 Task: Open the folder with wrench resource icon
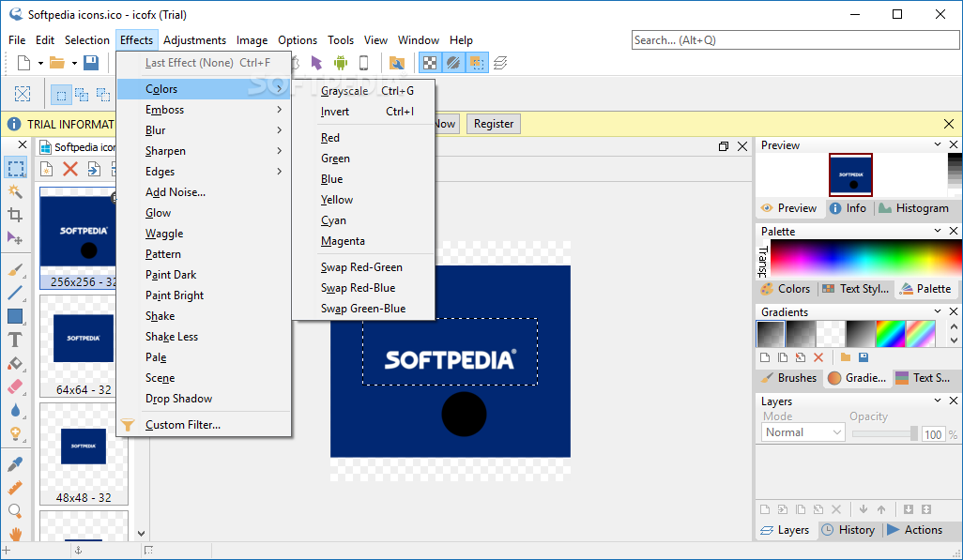397,63
